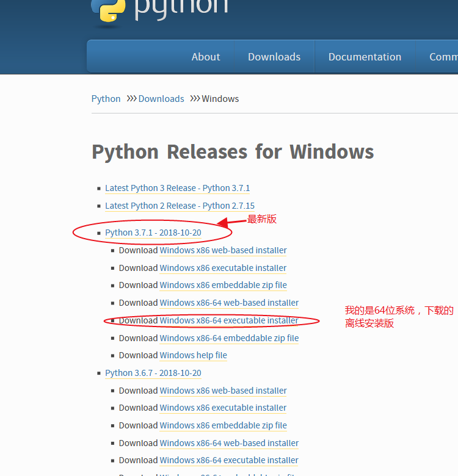Open Python 3.7.1 - 2018-10-20 release link
Screen dimensions: 458x476
coord(153,233)
